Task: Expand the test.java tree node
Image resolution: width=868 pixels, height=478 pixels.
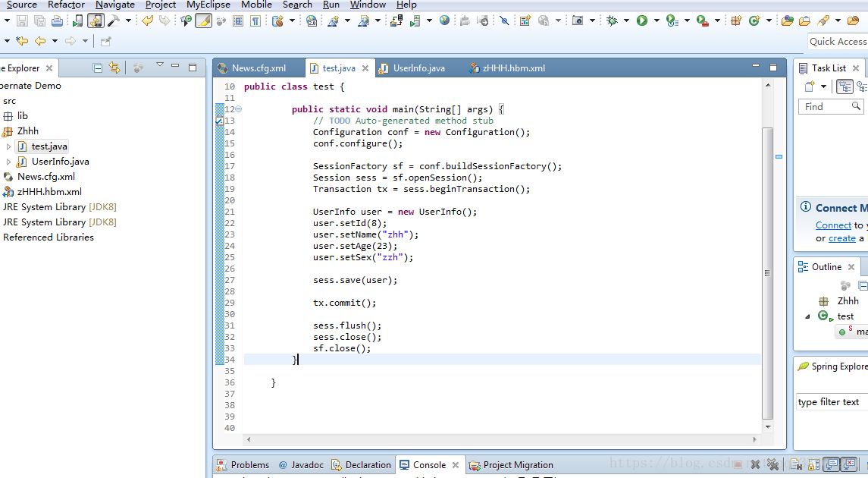Action: tap(8, 146)
